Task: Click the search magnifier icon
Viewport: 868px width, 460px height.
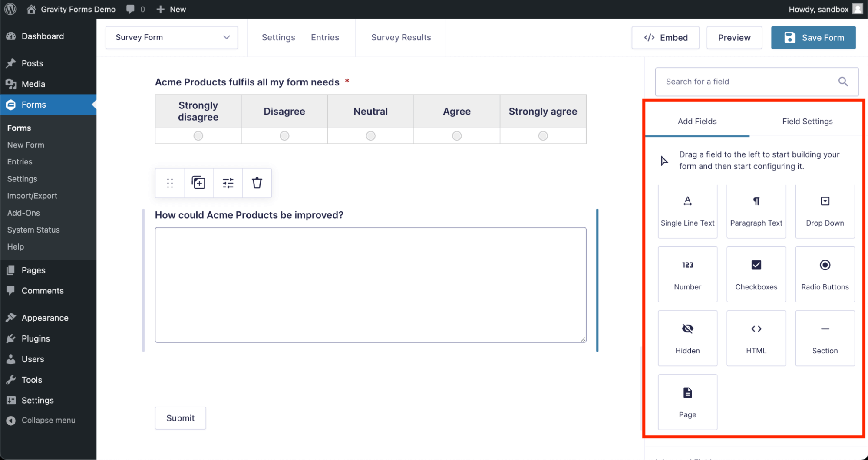Action: click(x=843, y=82)
